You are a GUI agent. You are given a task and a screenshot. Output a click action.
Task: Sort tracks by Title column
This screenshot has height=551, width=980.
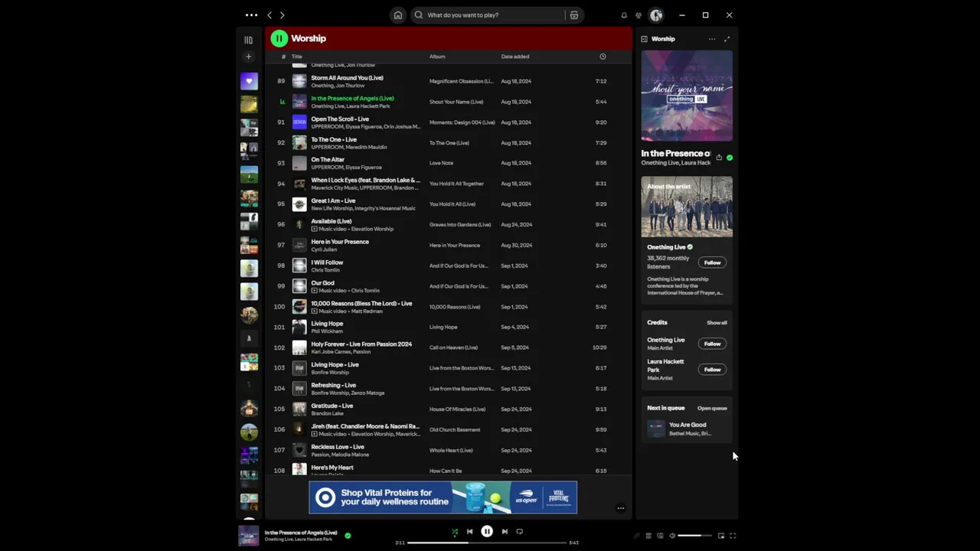297,57
